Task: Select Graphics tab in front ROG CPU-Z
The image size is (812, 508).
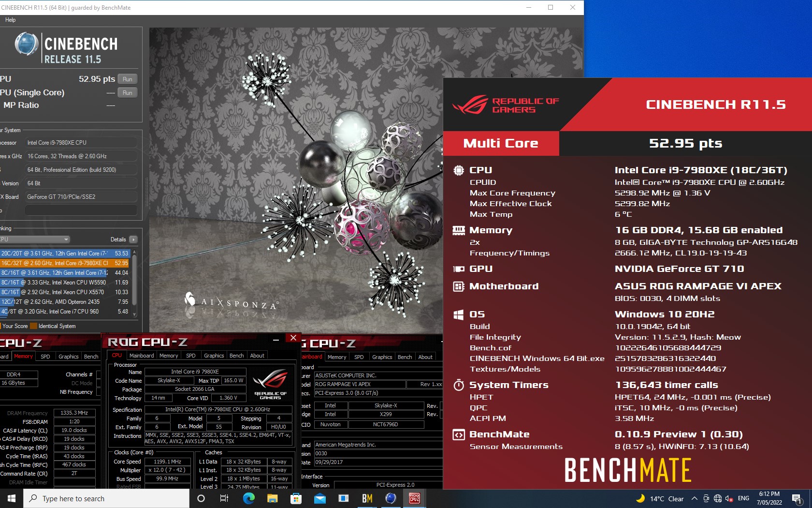Action: (x=214, y=356)
